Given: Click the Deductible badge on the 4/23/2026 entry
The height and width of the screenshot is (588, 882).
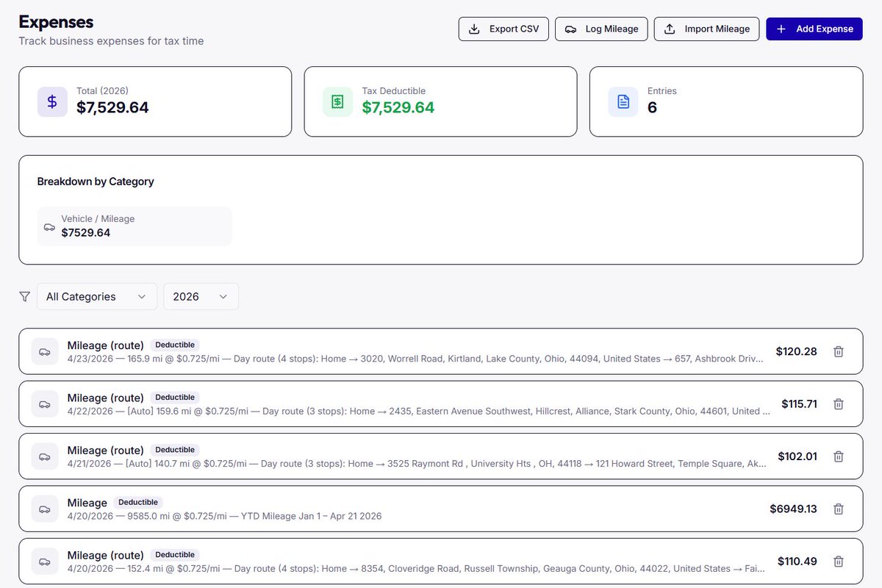Looking at the screenshot, I should [x=175, y=345].
